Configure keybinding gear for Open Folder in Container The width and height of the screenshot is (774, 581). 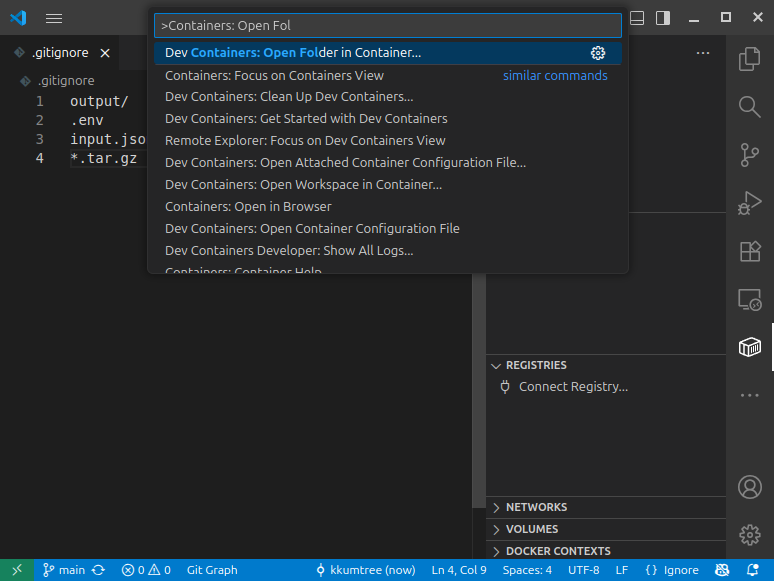click(598, 53)
